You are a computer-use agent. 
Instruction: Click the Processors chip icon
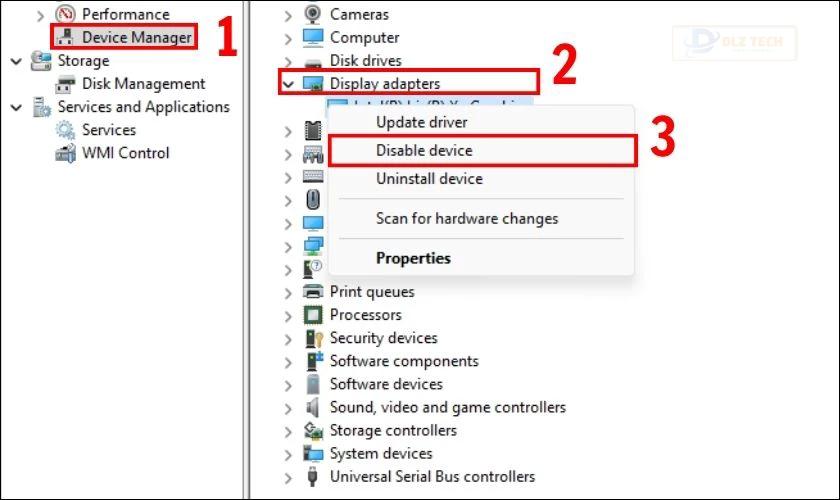(x=313, y=315)
